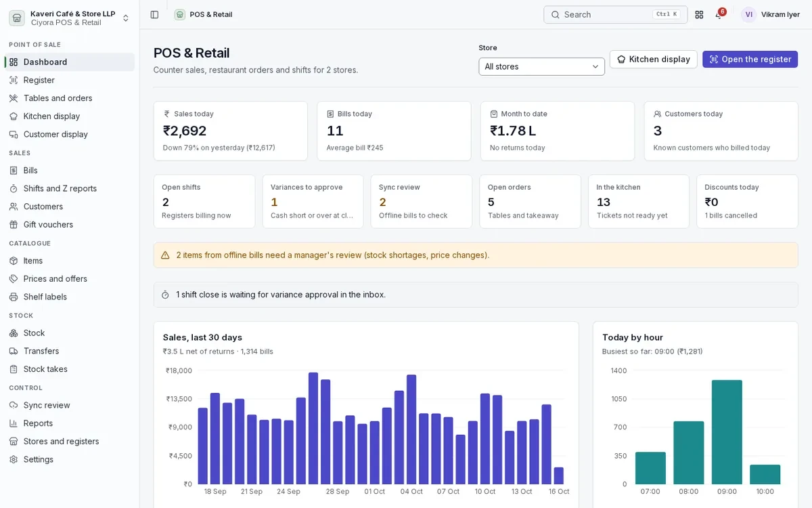This screenshot has height=508, width=812.
Task: Click the Month to date ₹1.78 L card
Action: 558,131
